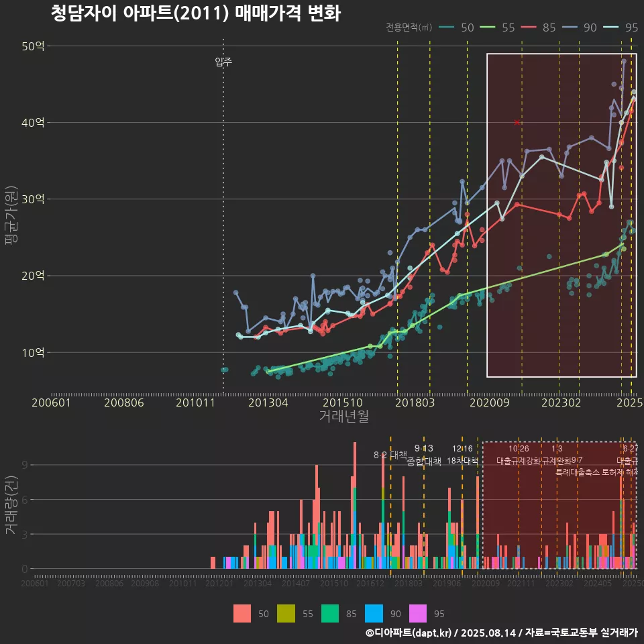644x644 pixels.
Task: Click '201304' on the price chart x-axis
Action: point(268,402)
